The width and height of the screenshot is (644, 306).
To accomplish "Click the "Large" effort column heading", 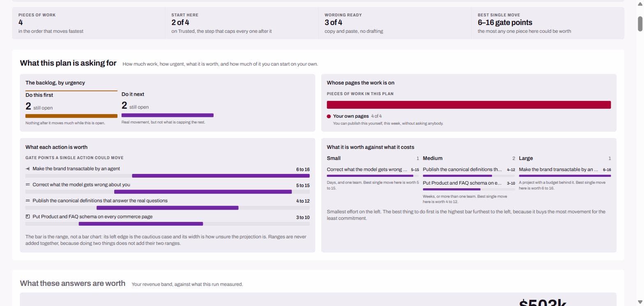I will (x=526, y=158).
